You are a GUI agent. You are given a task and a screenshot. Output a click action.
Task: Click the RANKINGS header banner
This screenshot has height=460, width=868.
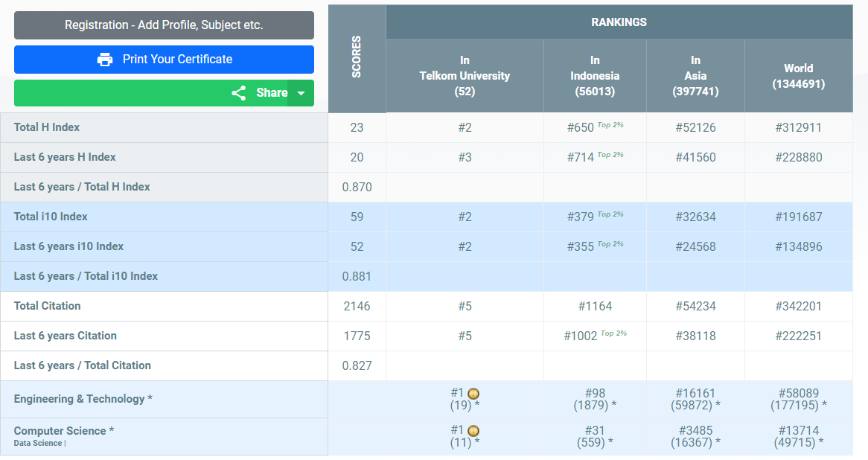click(619, 22)
